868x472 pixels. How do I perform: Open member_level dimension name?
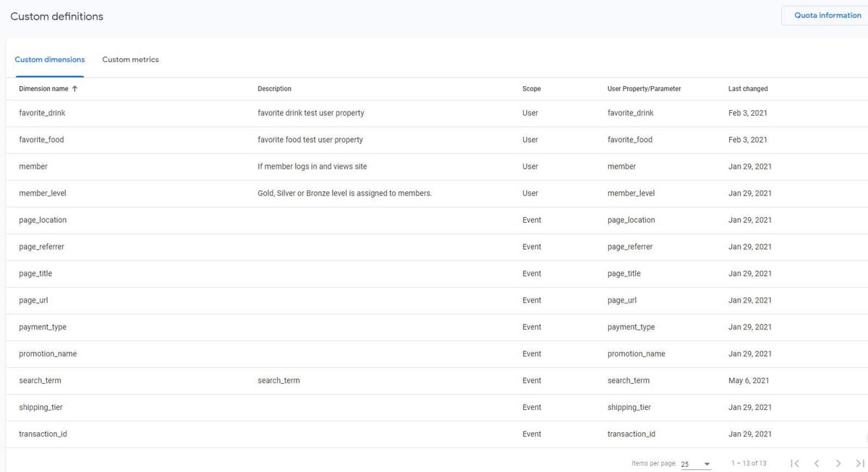43,193
